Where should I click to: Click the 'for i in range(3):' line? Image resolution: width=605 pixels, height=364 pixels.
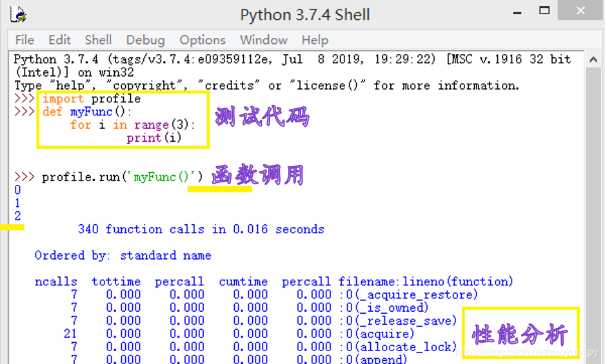point(133,125)
